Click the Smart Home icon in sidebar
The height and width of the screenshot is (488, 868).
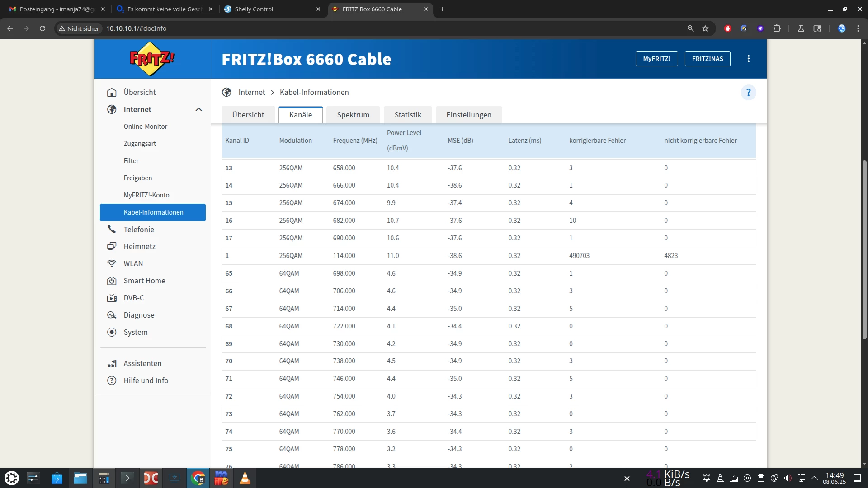point(112,281)
